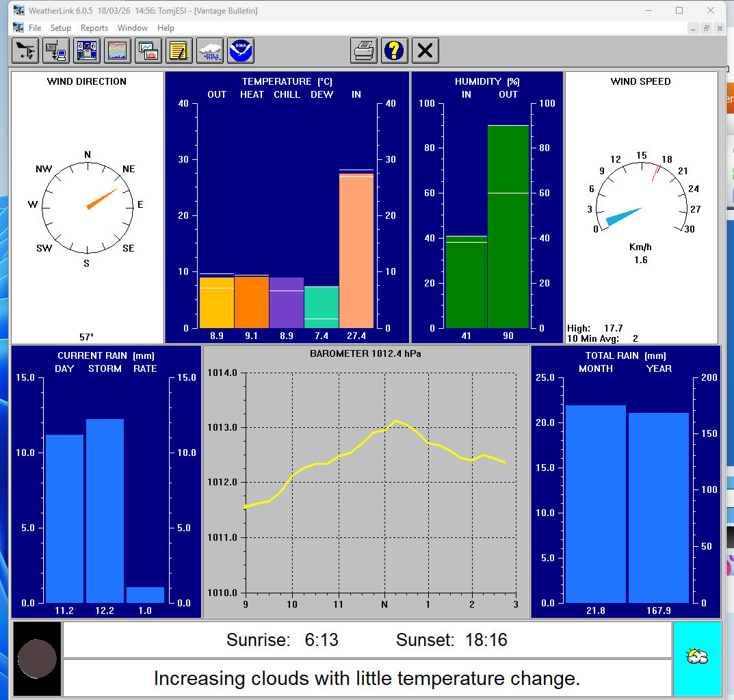This screenshot has width=734, height=700.
Task: Open the yellow notepad Browse icon
Action: click(179, 51)
